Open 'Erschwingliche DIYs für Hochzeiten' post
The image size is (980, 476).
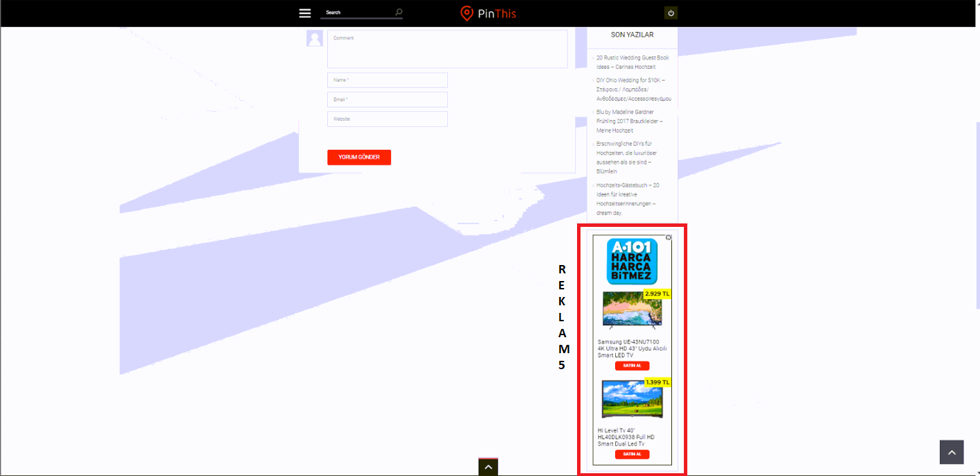627,158
